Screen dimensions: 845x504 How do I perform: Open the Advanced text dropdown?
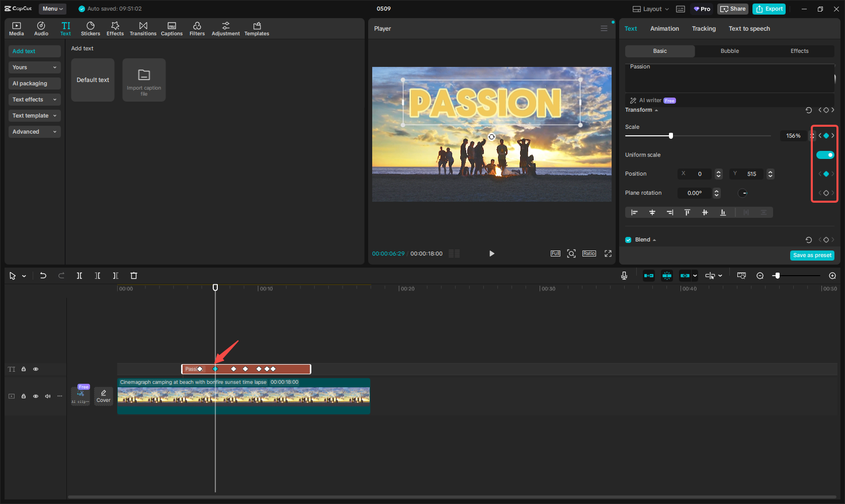(x=34, y=131)
